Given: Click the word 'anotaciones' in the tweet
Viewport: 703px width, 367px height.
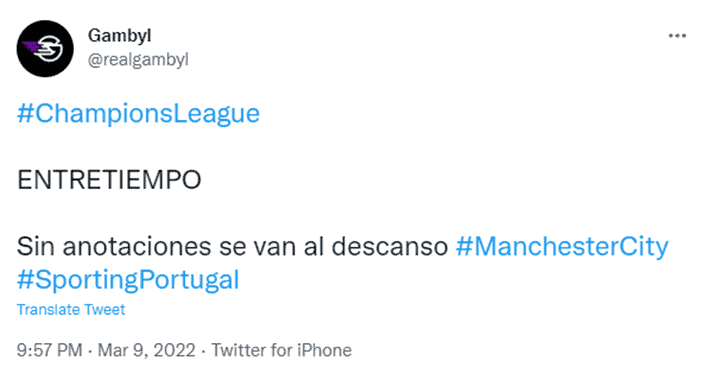Looking at the screenshot, I should coord(137,246).
